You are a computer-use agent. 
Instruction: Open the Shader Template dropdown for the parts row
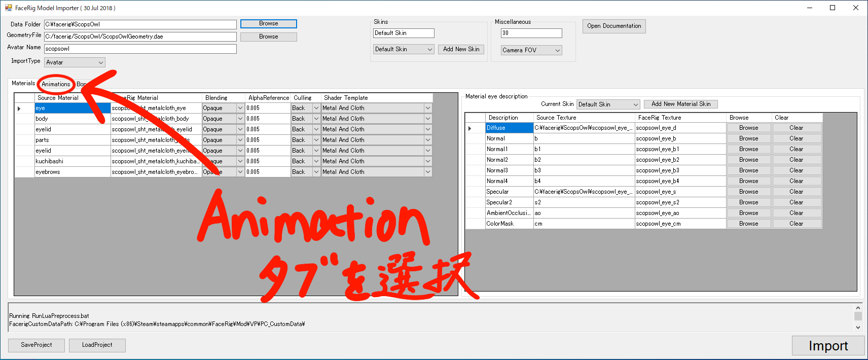(427, 140)
